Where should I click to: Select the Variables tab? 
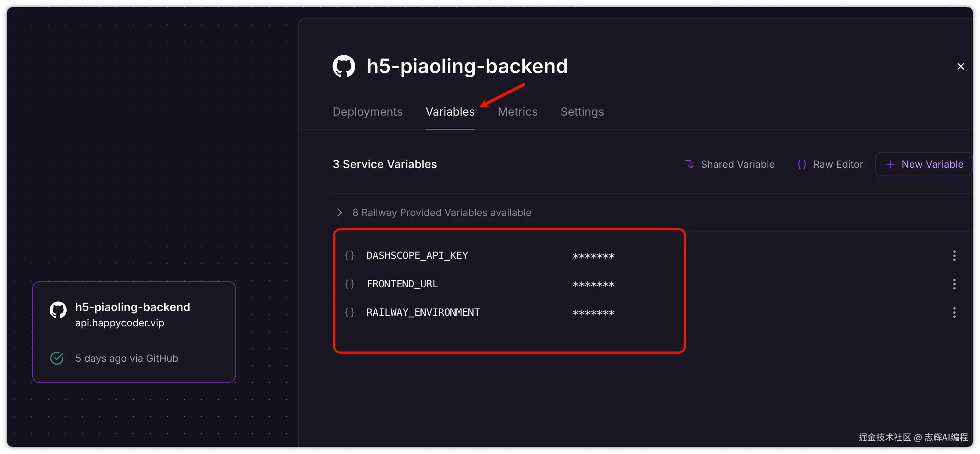click(450, 111)
